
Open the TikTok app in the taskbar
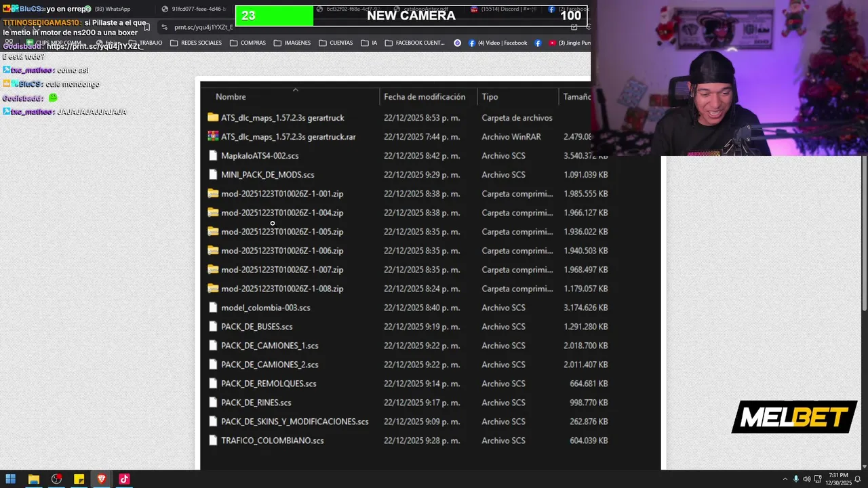pyautogui.click(x=124, y=479)
